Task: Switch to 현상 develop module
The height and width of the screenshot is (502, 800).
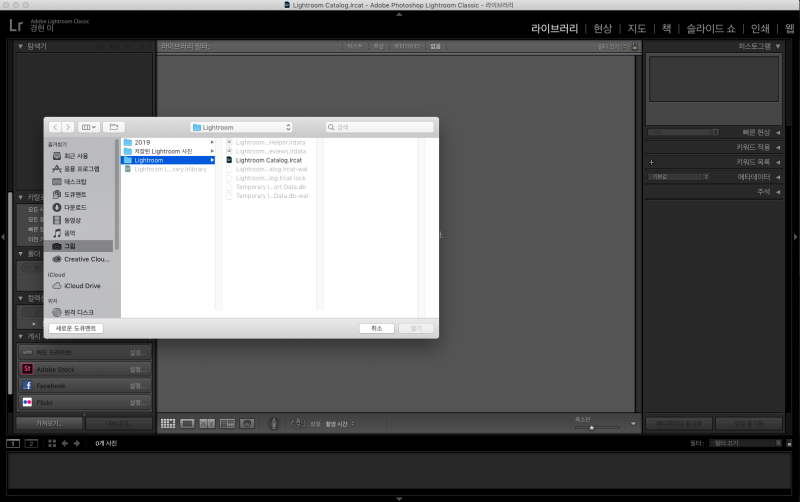Action: [603, 29]
